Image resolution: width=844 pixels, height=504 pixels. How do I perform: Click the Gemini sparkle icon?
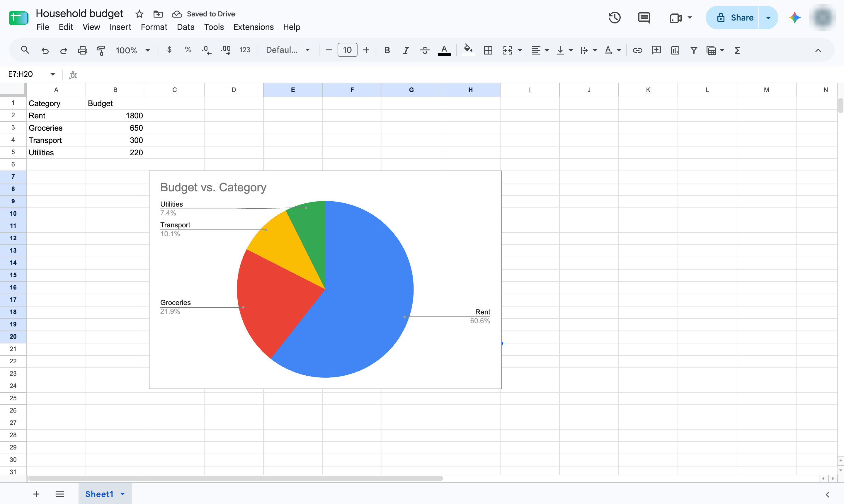[x=794, y=18]
